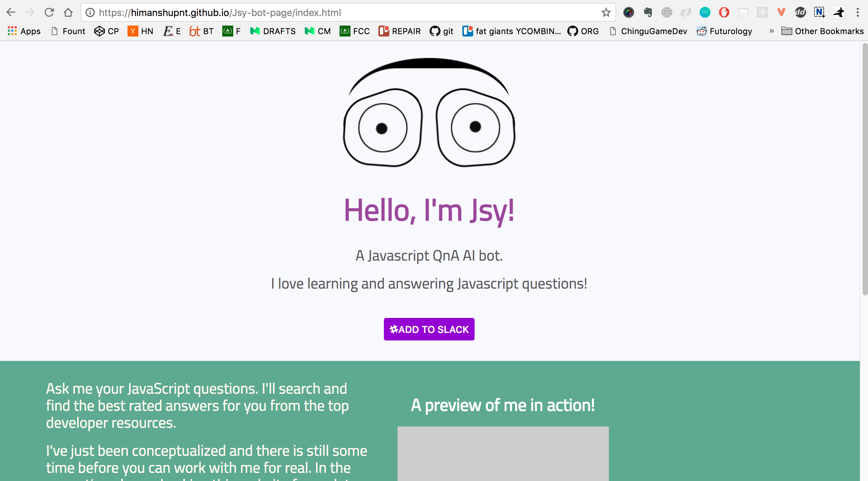Image resolution: width=868 pixels, height=481 pixels.
Task: Click the orange V extension icon
Action: coord(781,13)
